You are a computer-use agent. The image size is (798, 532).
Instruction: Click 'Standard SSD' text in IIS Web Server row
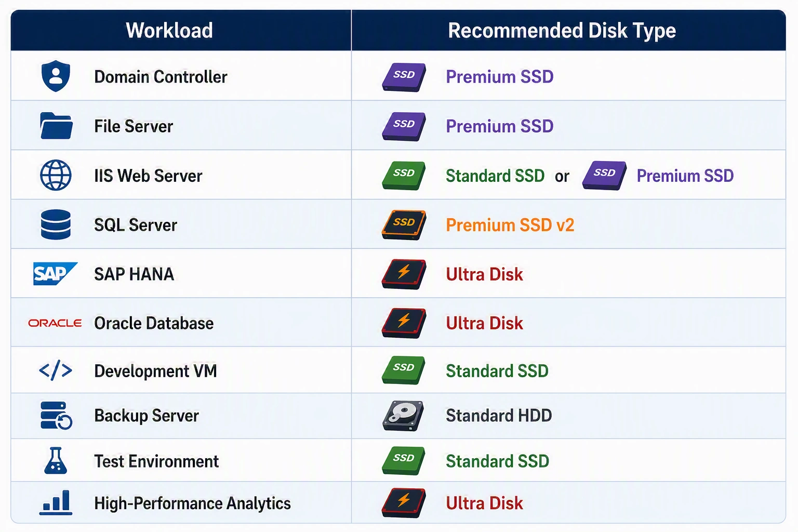[x=495, y=176]
